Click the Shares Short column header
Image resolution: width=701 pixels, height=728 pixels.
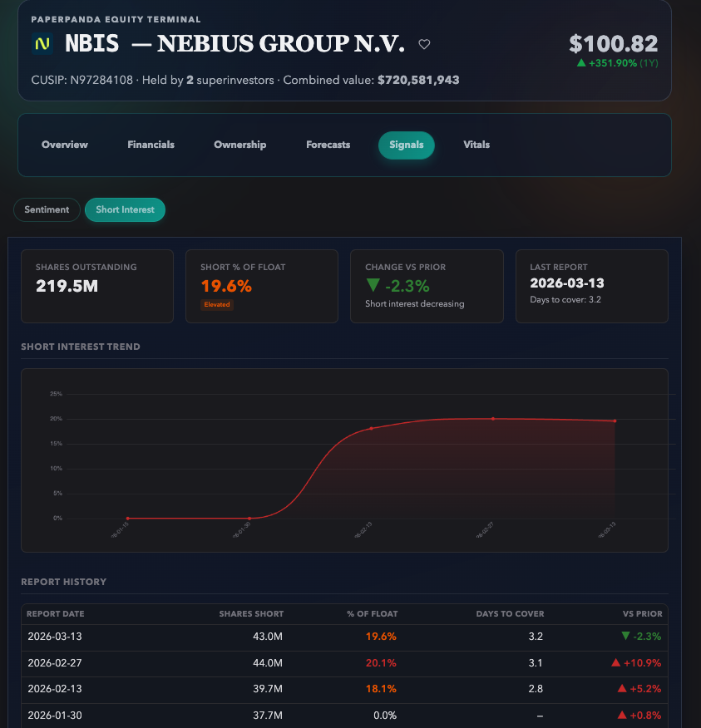coord(251,614)
